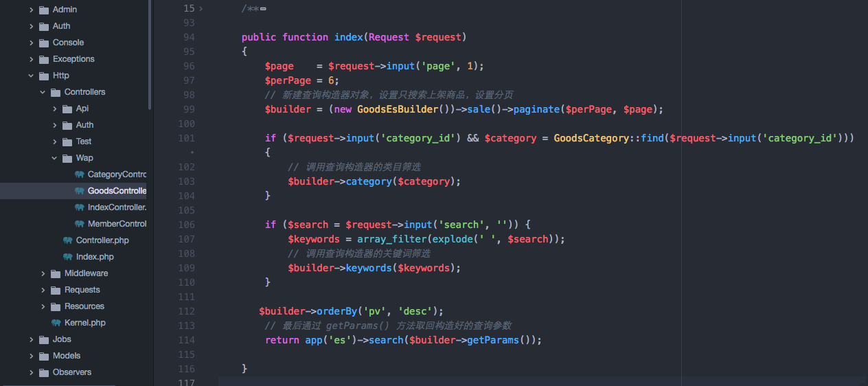This screenshot has height=386, width=868.
Task: Click the index function name on line 94
Action: point(348,37)
